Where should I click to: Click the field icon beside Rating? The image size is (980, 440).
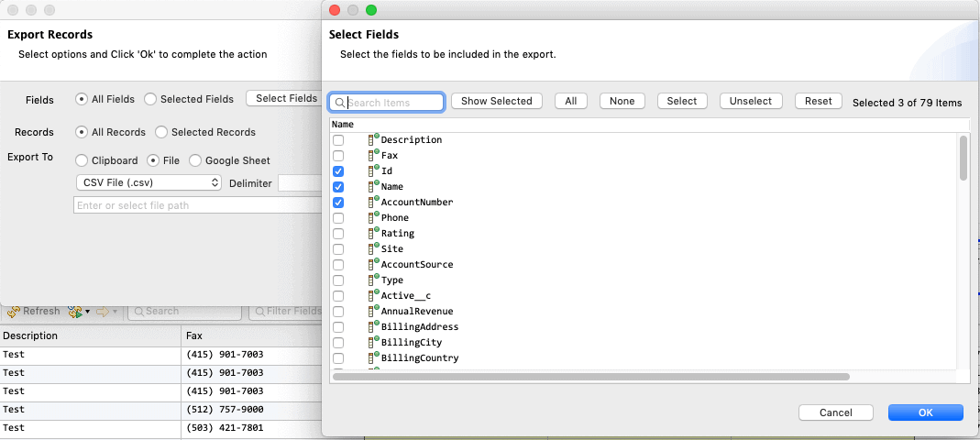pyautogui.click(x=374, y=233)
